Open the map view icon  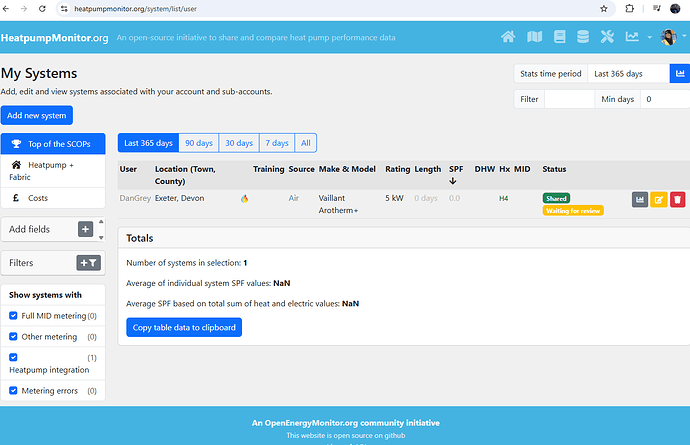pos(534,38)
